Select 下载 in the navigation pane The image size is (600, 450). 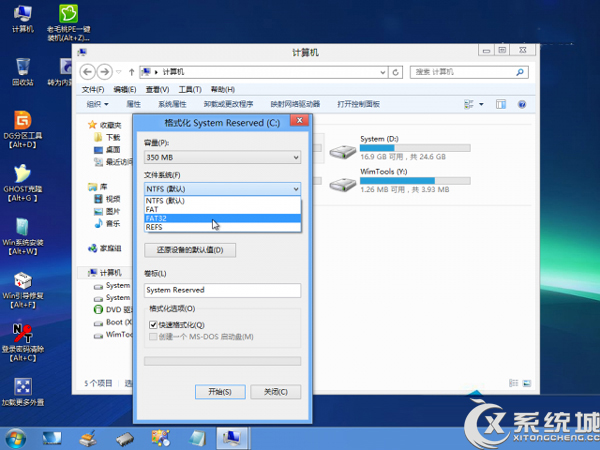pyautogui.click(x=108, y=137)
